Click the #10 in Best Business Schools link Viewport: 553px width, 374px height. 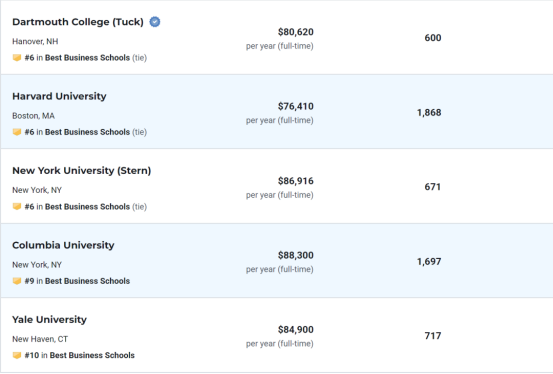80,355
